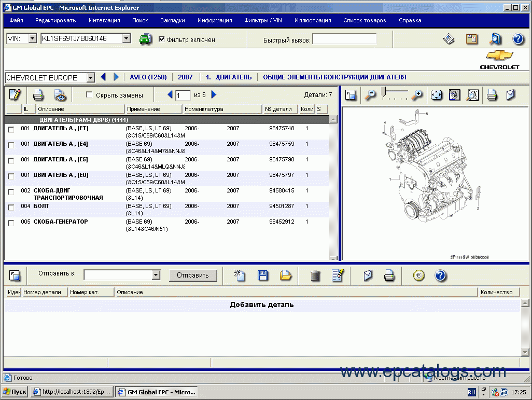Screen dimensions: 532x400
Task: Go to previous parts page arrow
Action: point(170,94)
